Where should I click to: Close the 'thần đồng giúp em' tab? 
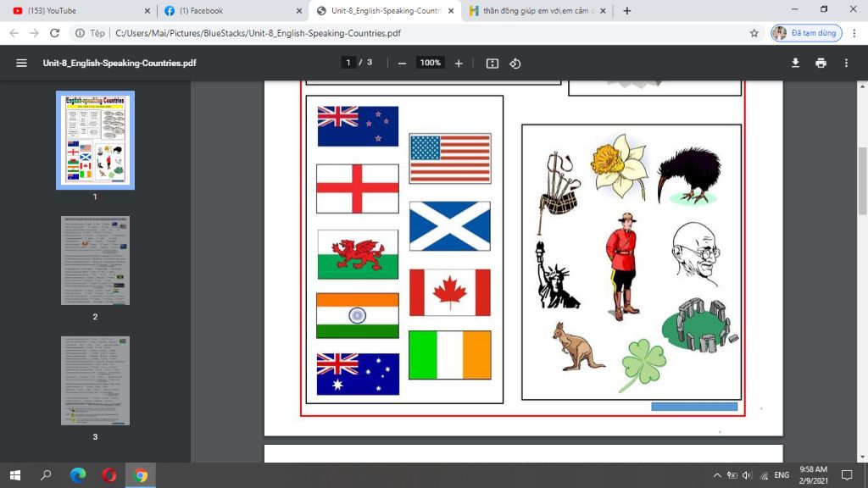click(x=603, y=10)
